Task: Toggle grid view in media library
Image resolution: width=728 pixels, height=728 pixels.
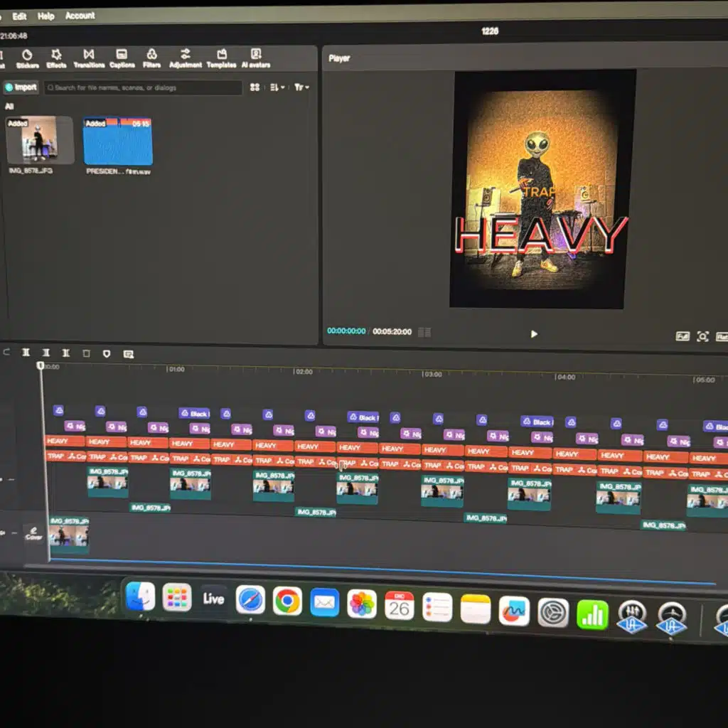Action: coord(255,87)
